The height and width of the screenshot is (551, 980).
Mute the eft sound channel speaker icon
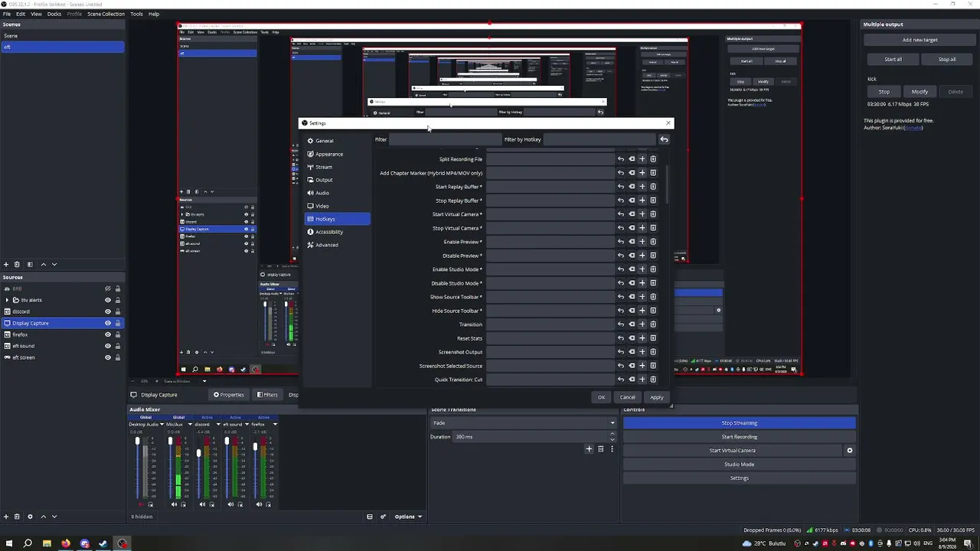pos(231,504)
